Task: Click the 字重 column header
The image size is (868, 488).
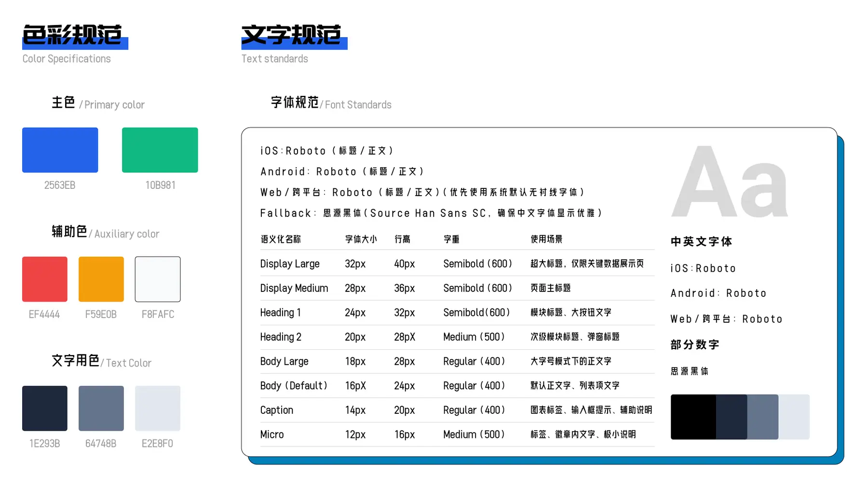Action: 451,239
